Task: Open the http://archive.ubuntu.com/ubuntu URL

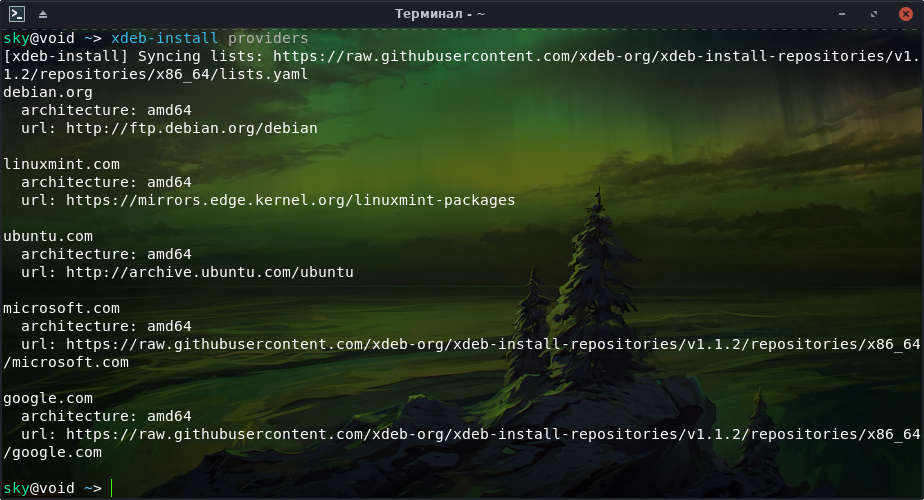Action: pyautogui.click(x=210, y=272)
